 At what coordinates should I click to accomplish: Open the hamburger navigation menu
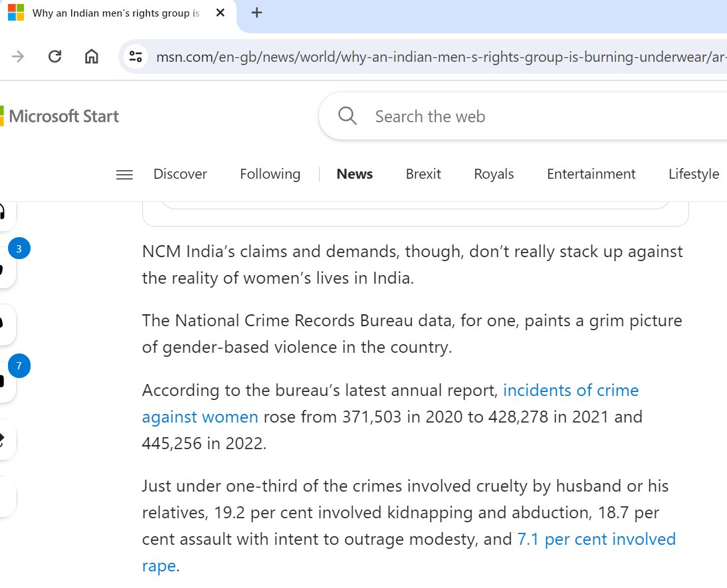pos(124,174)
